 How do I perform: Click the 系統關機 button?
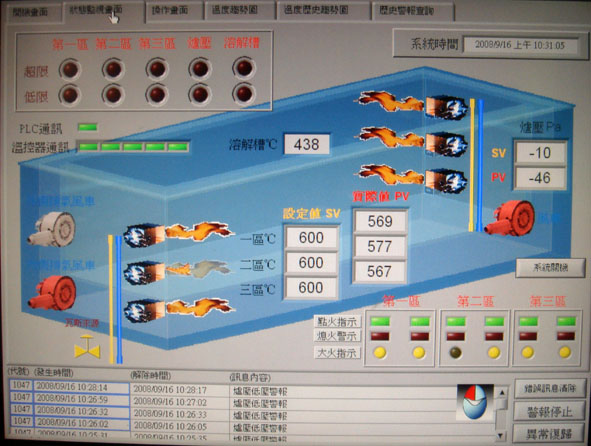coord(550,268)
